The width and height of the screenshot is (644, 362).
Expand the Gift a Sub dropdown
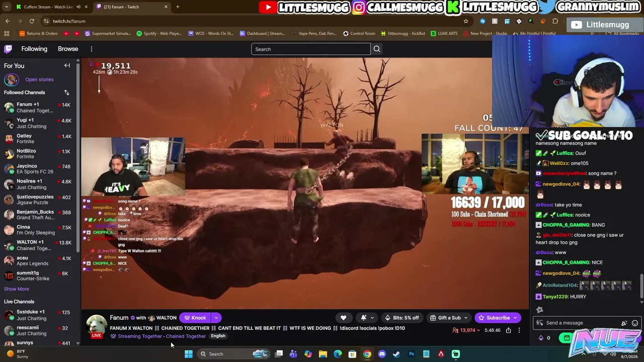(x=465, y=318)
